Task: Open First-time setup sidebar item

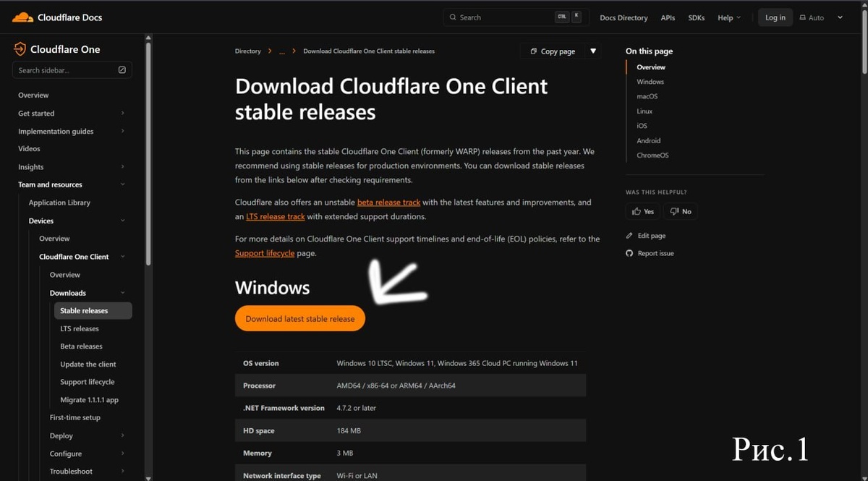Action: 75,418
